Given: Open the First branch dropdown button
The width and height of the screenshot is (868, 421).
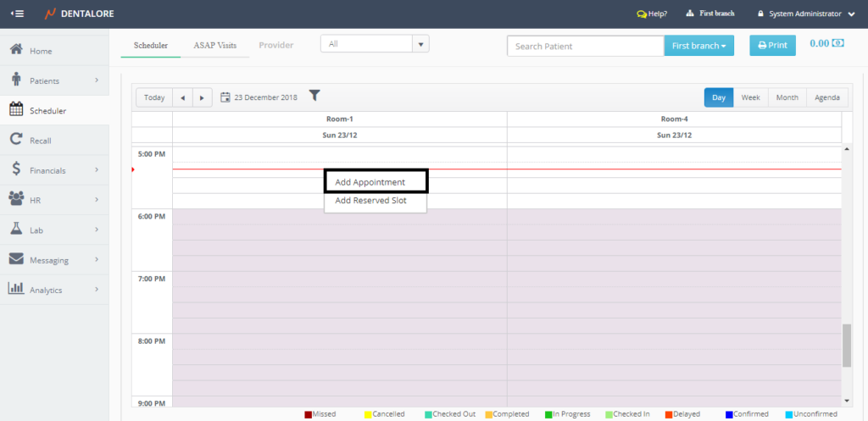Looking at the screenshot, I should tap(698, 46).
